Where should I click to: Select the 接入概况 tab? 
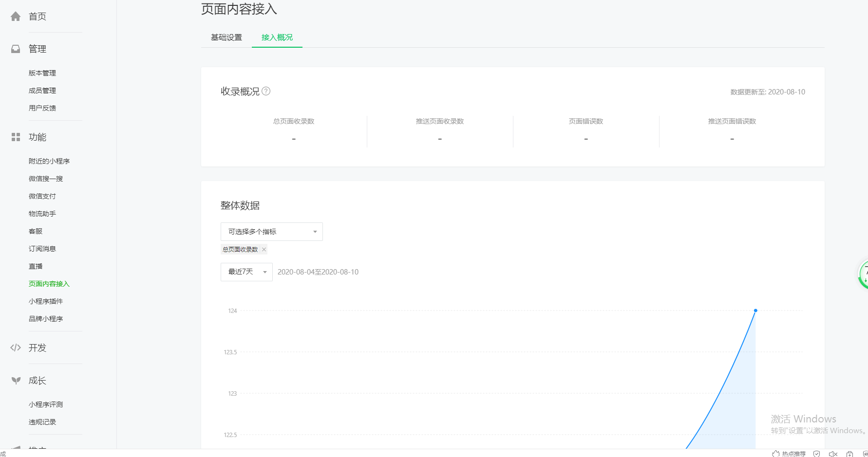click(x=277, y=37)
